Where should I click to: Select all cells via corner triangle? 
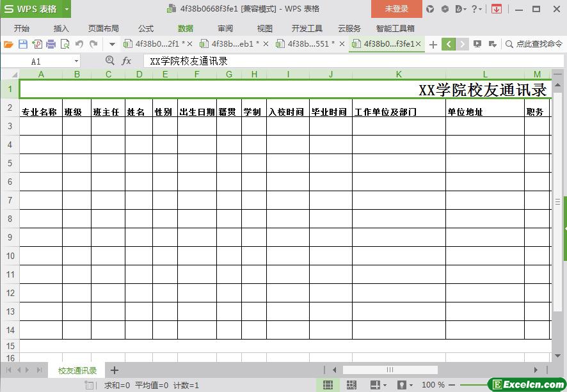pos(15,74)
